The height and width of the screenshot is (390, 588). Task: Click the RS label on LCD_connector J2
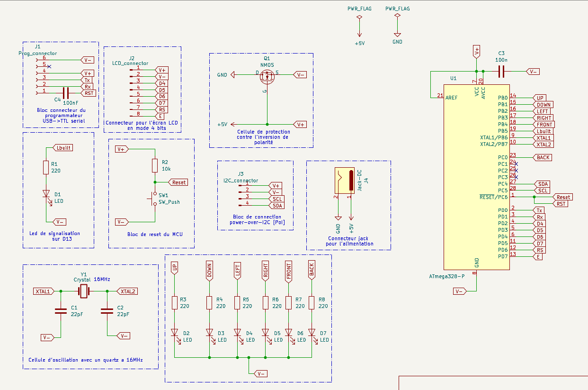point(162,109)
